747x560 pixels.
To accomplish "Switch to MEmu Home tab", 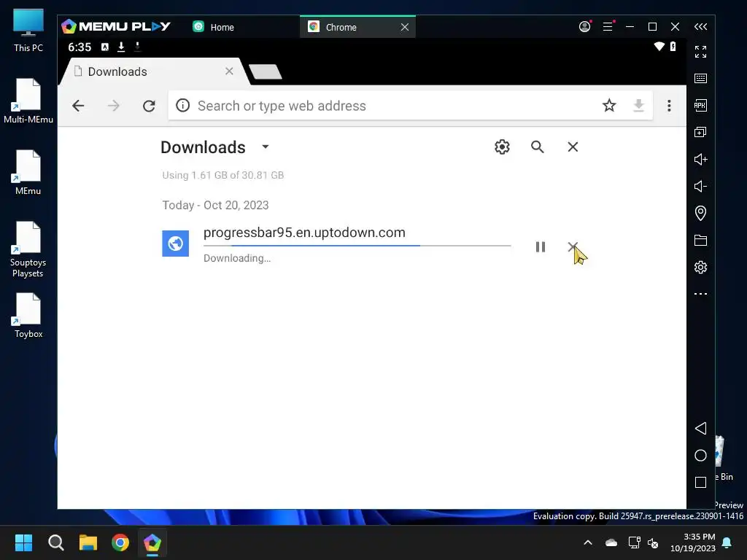I will coord(214,27).
